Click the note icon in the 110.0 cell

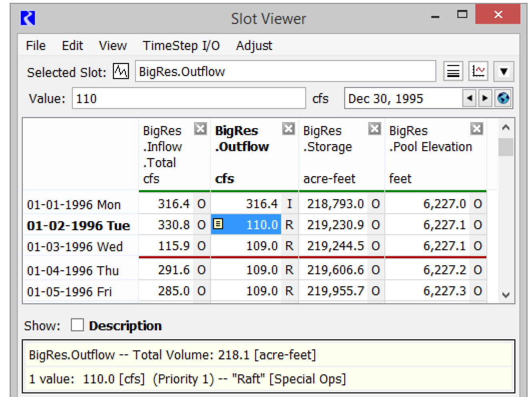tap(218, 224)
